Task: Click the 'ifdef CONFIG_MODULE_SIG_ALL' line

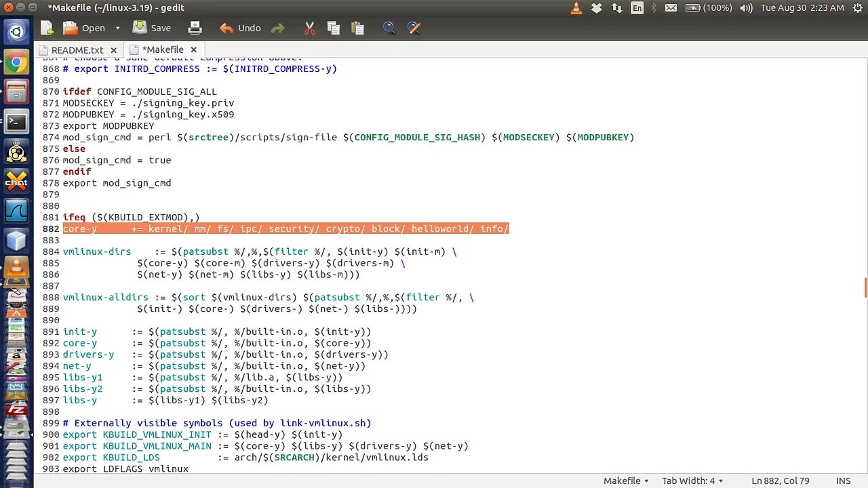Action: [140, 91]
